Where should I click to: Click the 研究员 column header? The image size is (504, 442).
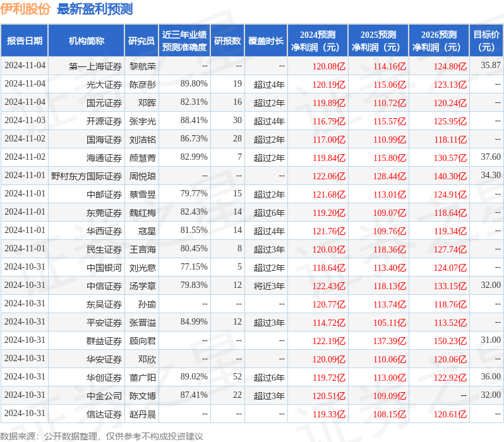coord(141,41)
